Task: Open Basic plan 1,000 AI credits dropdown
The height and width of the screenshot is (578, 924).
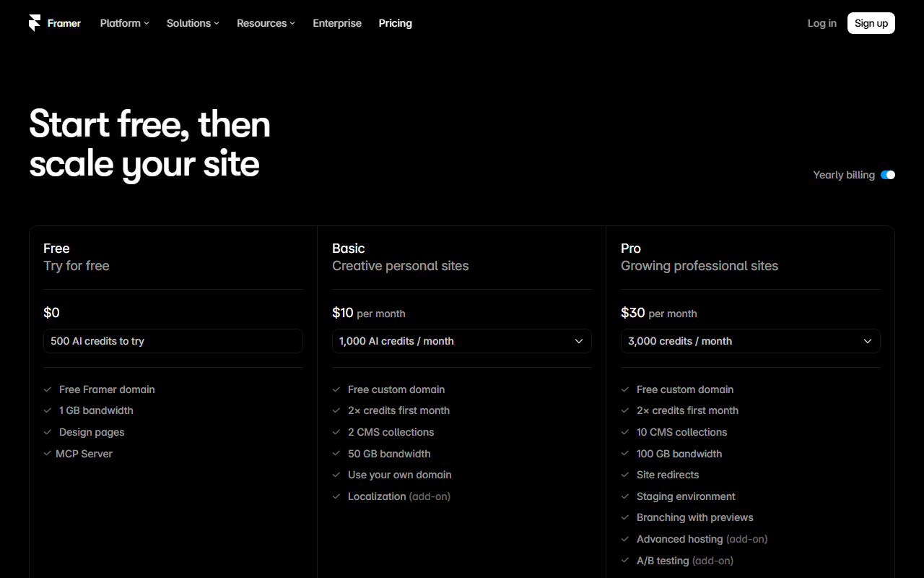Action: tap(462, 341)
